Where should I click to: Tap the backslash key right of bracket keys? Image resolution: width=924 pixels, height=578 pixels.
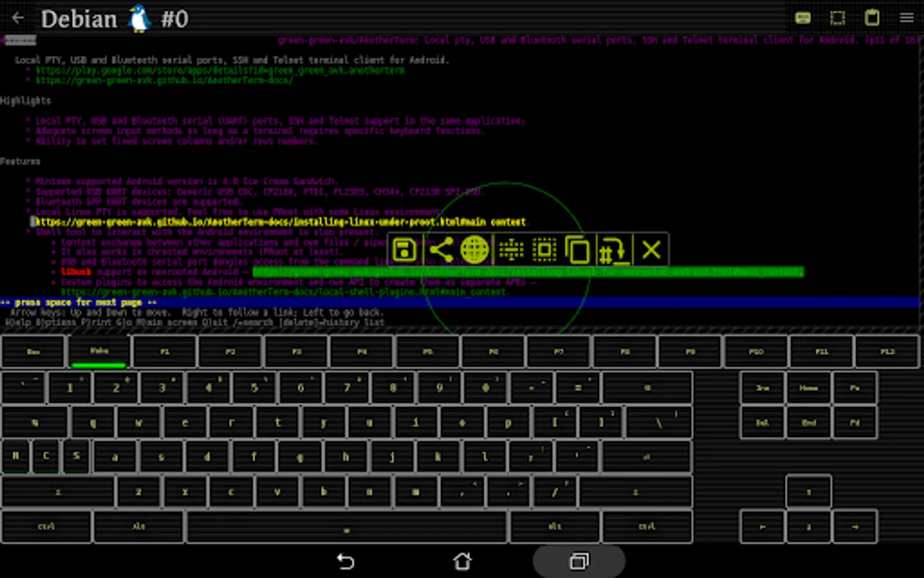[x=658, y=423]
